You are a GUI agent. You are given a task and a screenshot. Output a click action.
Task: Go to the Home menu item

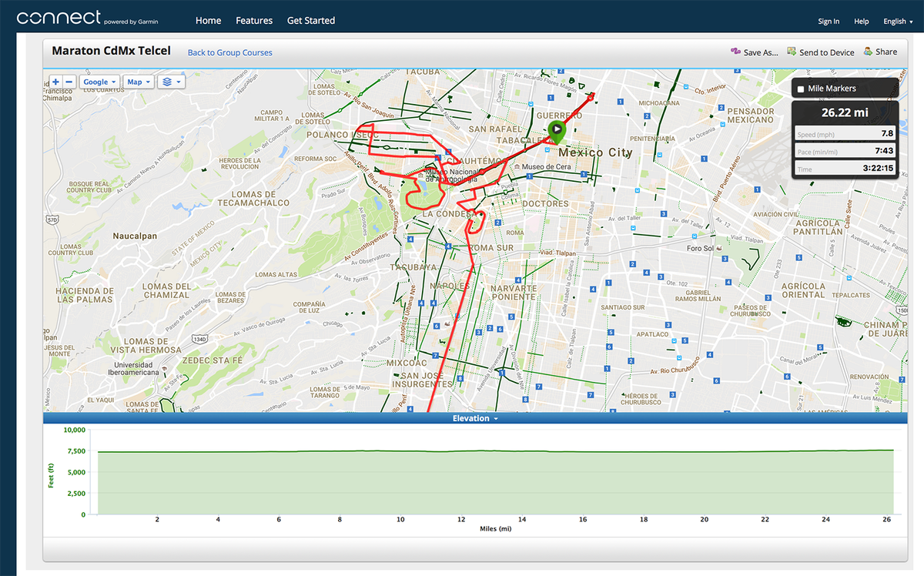click(208, 21)
